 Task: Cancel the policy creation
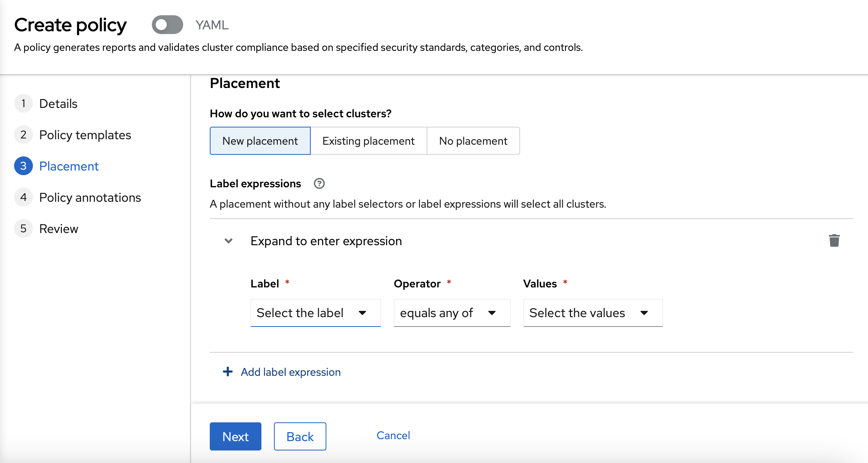pyautogui.click(x=393, y=435)
